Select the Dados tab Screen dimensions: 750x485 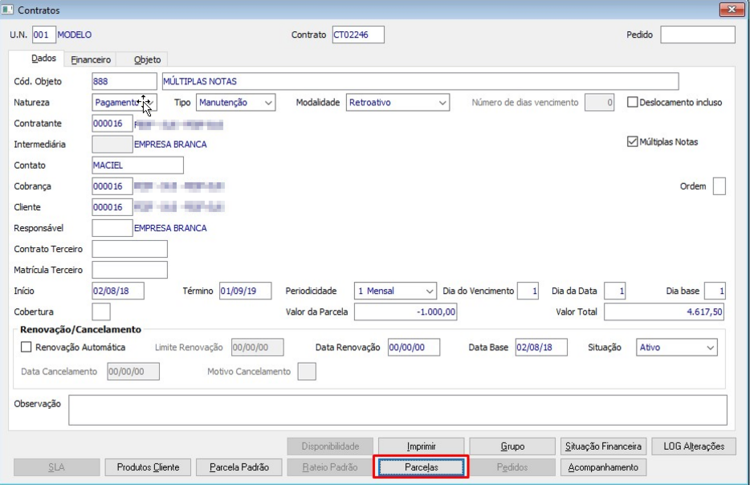coord(44,58)
